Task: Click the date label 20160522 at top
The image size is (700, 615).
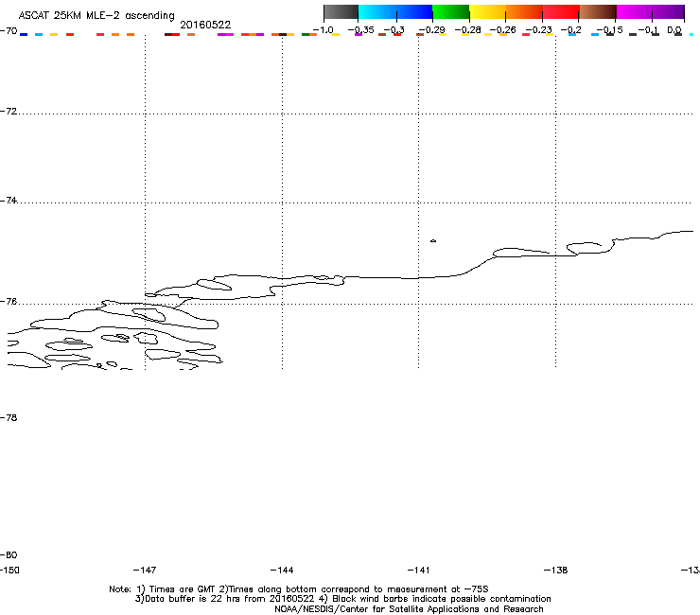Action: click(x=205, y=25)
